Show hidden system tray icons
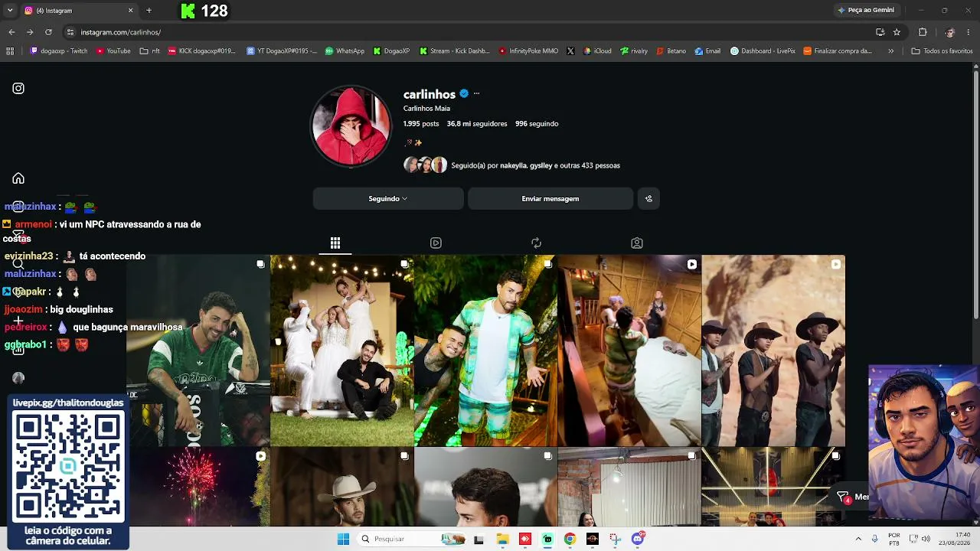This screenshot has width=980, height=551. 858,539
